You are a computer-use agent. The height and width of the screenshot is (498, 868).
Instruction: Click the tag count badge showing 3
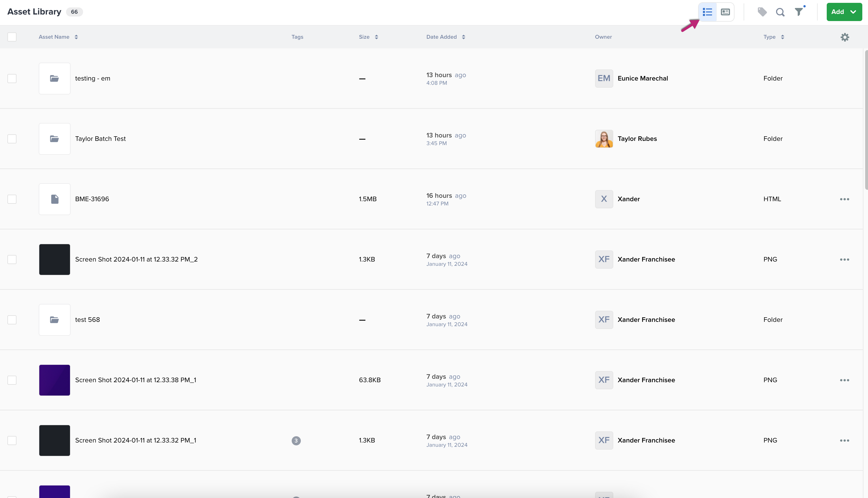point(296,441)
